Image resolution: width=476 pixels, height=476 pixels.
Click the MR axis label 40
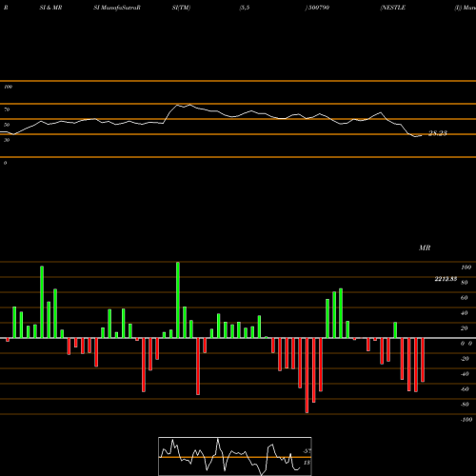(465, 313)
